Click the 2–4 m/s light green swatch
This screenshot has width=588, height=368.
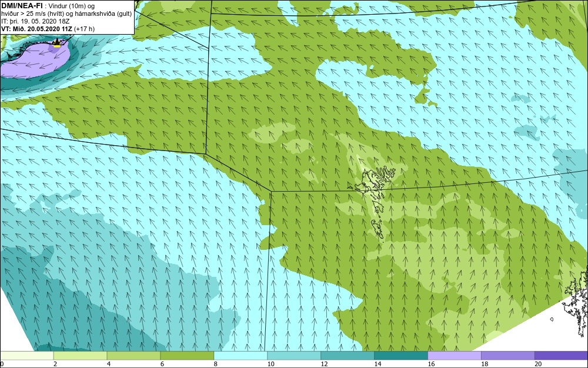pyautogui.click(x=80, y=356)
